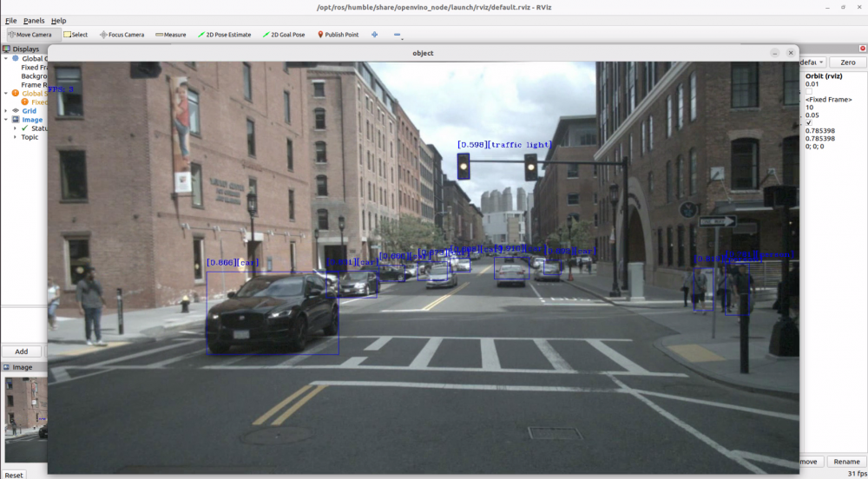Expand the Grid display tree item
Viewport: 868px width, 479px height.
(x=5, y=111)
